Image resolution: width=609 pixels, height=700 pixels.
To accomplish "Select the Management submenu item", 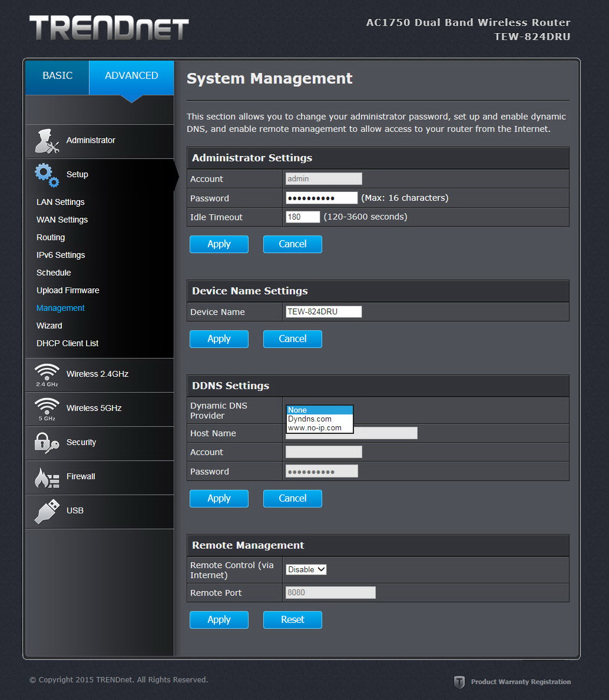I will pyautogui.click(x=60, y=308).
